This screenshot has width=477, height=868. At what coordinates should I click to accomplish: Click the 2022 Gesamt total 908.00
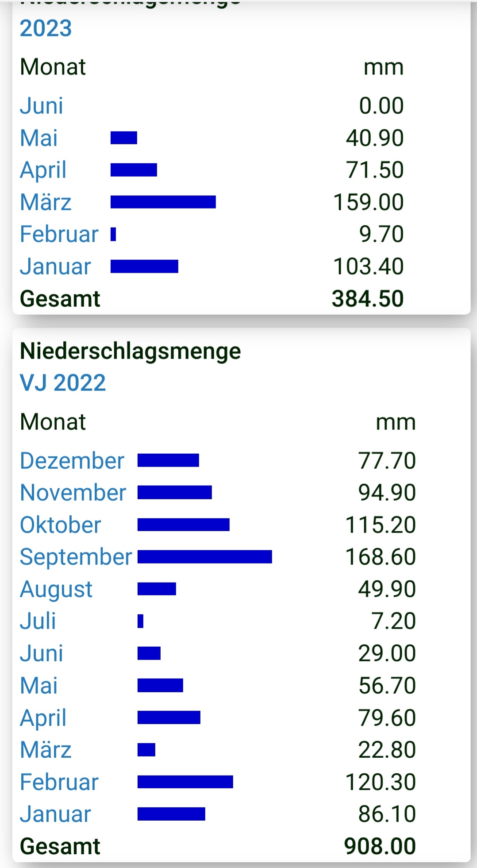(380, 846)
